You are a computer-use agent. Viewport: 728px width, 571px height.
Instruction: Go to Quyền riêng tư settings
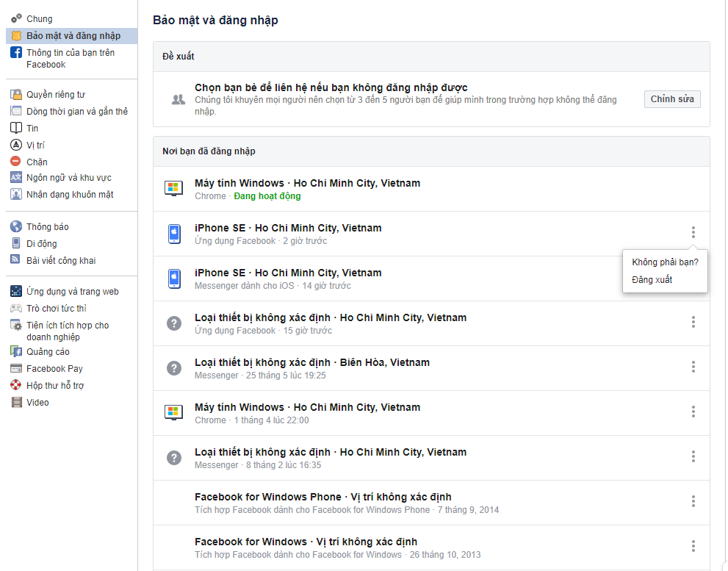(56, 95)
